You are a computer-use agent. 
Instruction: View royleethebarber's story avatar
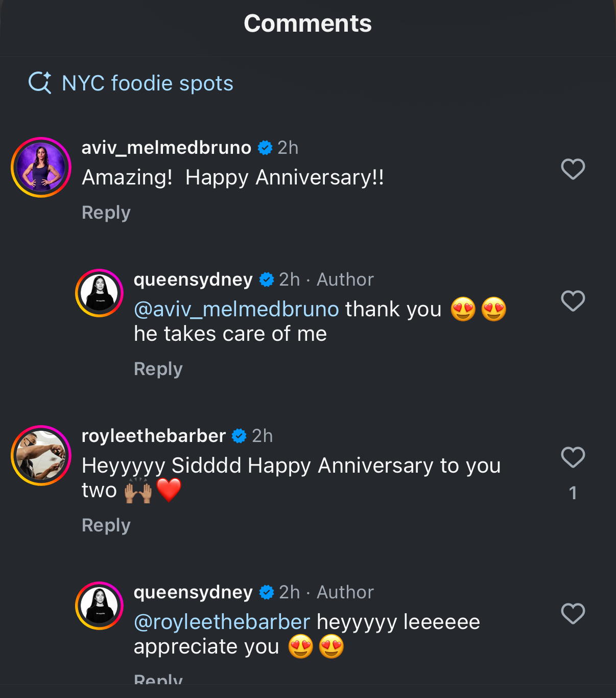(41, 455)
